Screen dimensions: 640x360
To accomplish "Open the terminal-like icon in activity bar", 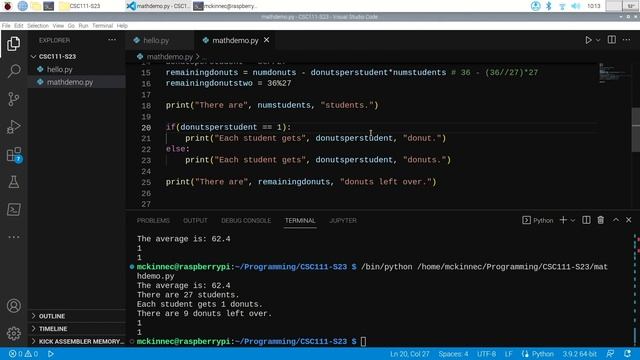I will click(x=13, y=210).
